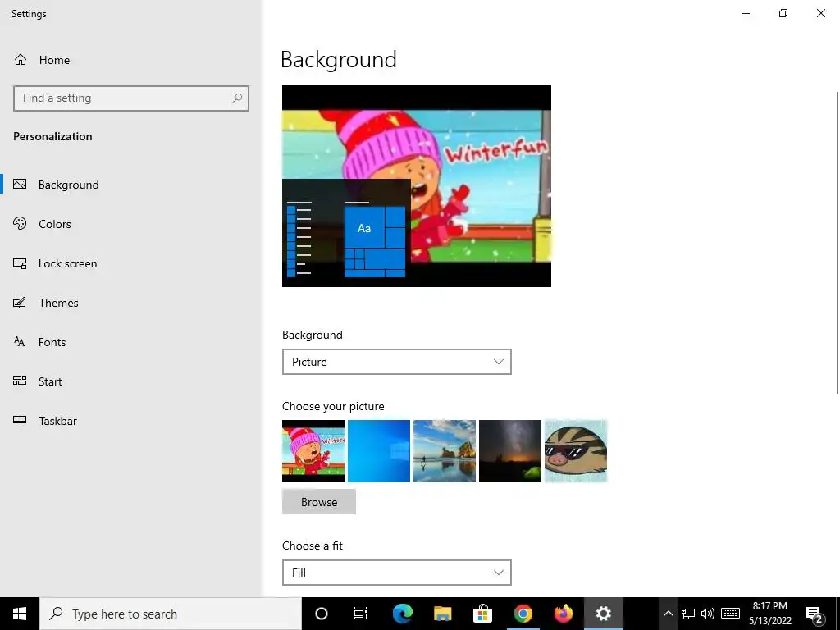Click the Start tiles icon in sidebar
This screenshot has height=630, width=840.
click(x=20, y=381)
